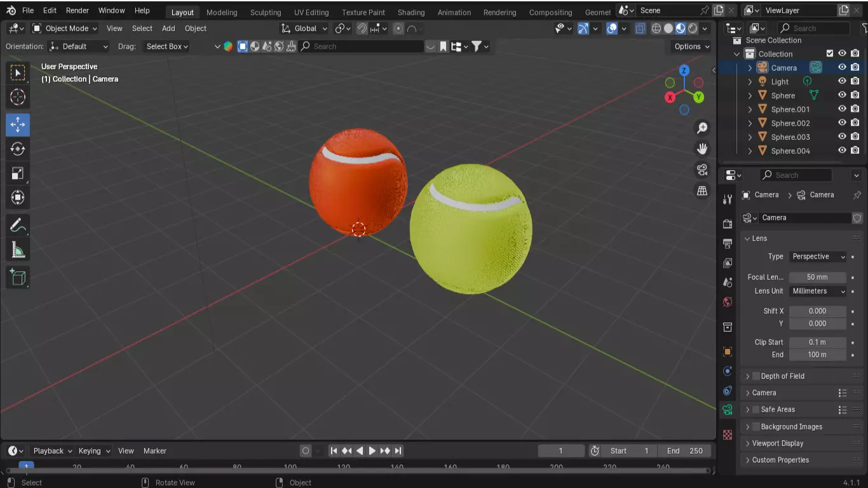Viewport: 868px width, 488px height.
Task: Jump to the timeline end frame button
Action: (398, 451)
